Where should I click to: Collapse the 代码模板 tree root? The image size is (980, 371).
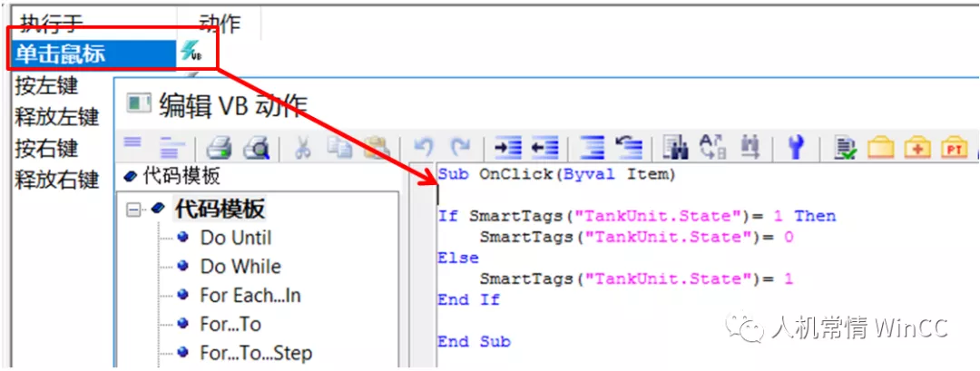(x=132, y=210)
